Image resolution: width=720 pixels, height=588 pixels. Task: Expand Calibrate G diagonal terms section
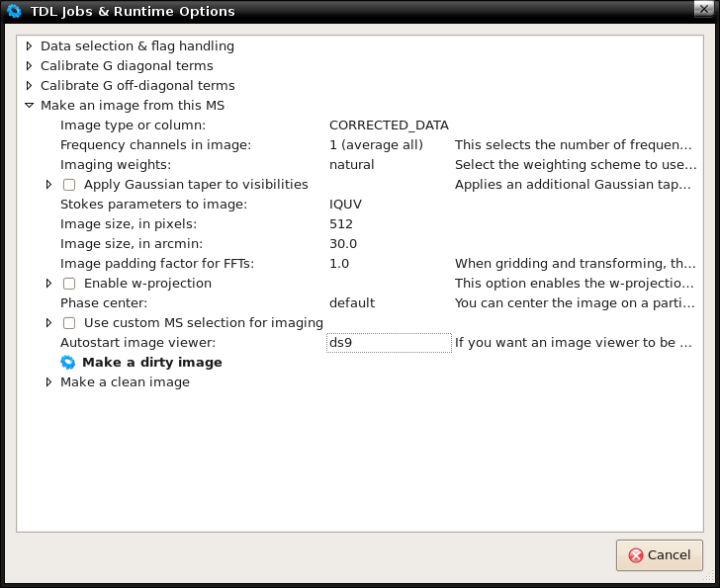coord(29,65)
